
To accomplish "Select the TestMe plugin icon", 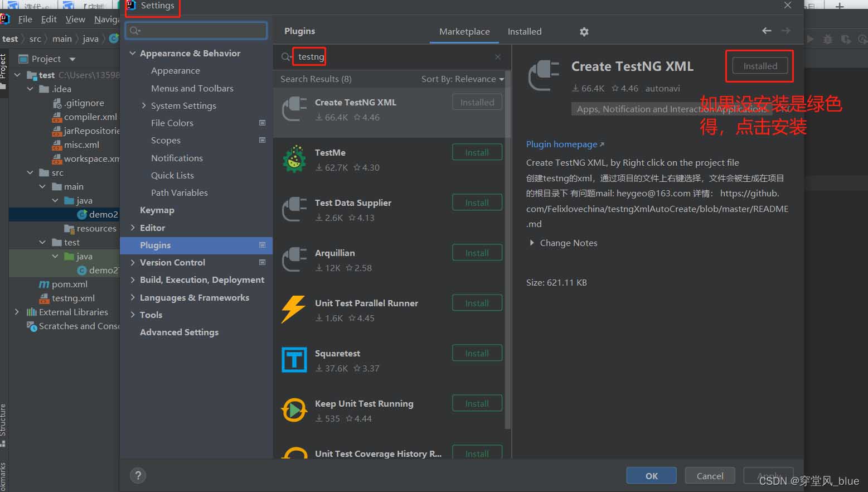I will [x=294, y=160].
